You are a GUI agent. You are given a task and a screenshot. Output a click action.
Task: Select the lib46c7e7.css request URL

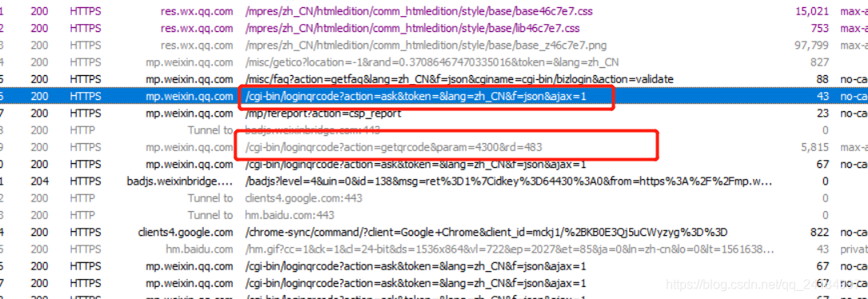tap(412, 28)
